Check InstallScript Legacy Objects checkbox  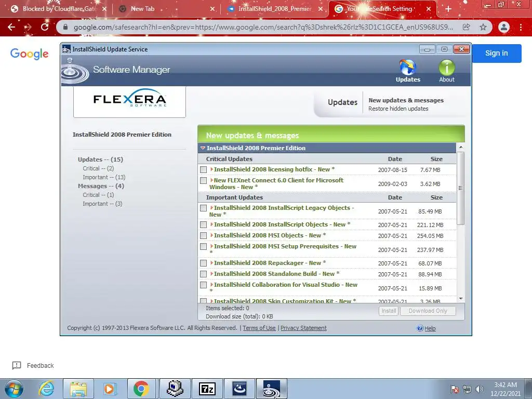pyautogui.click(x=203, y=208)
